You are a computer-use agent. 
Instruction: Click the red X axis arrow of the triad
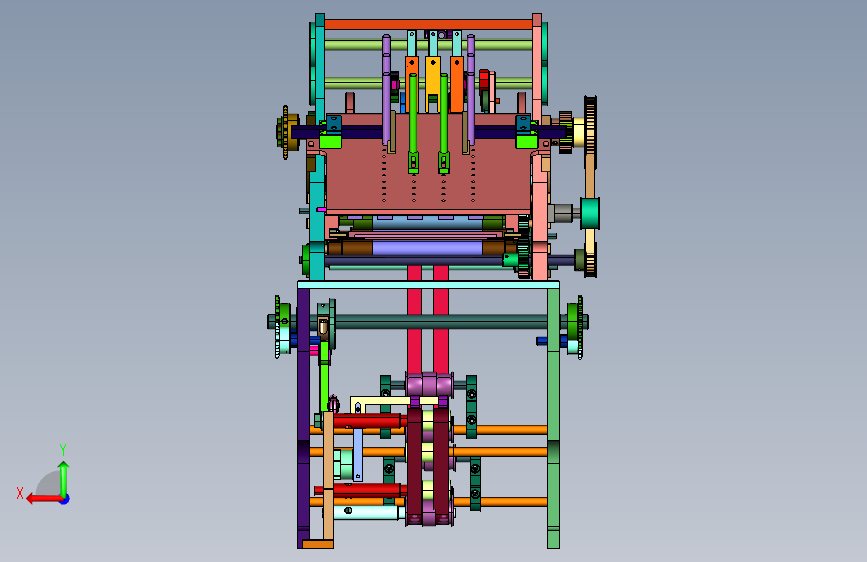[x=43, y=499]
